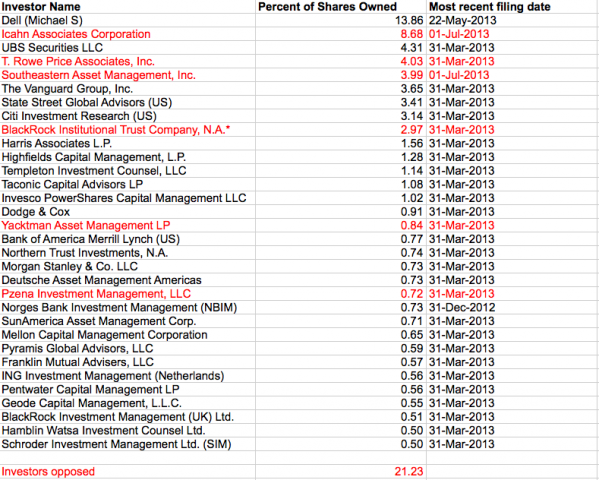This screenshot has height=480, width=599.
Task: Click the Dodge & Cox cell
Action: pos(128,212)
